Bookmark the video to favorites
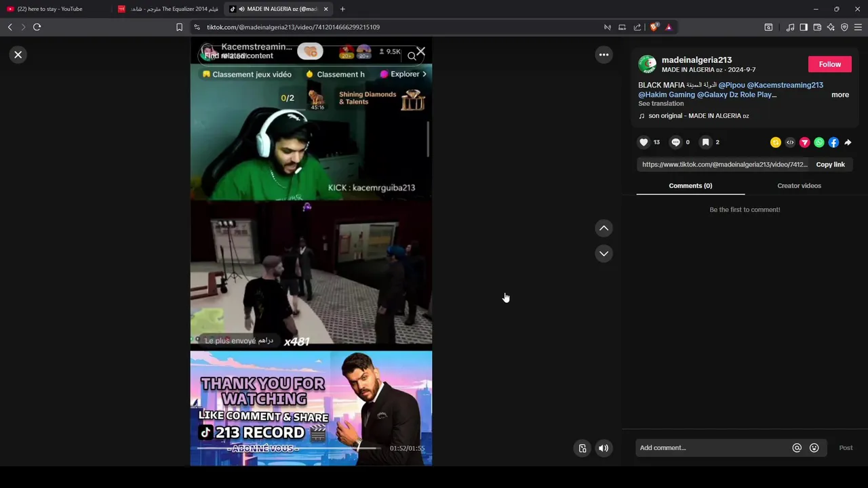 [705, 142]
